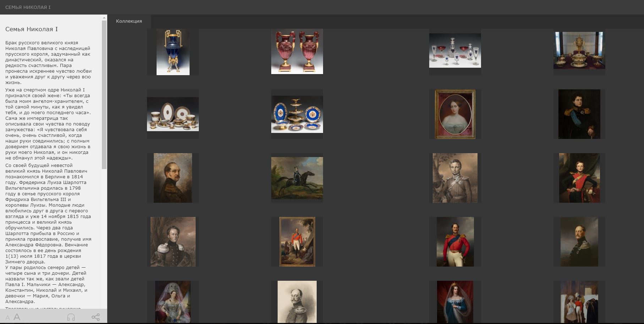This screenshot has height=324, width=644.
Task: Click the text panel scrollbar up arrow
Action: (x=104, y=18)
